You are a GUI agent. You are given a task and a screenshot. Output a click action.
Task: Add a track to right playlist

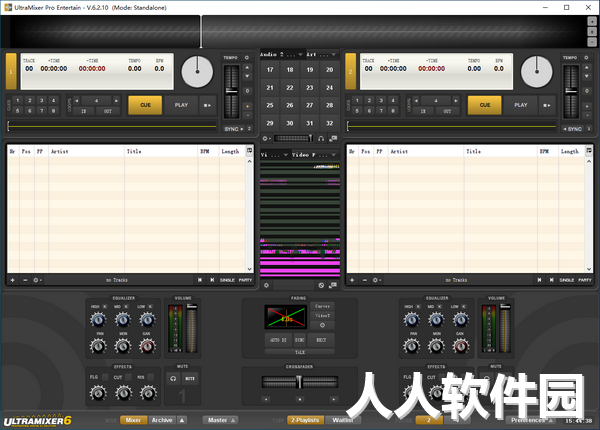click(352, 280)
